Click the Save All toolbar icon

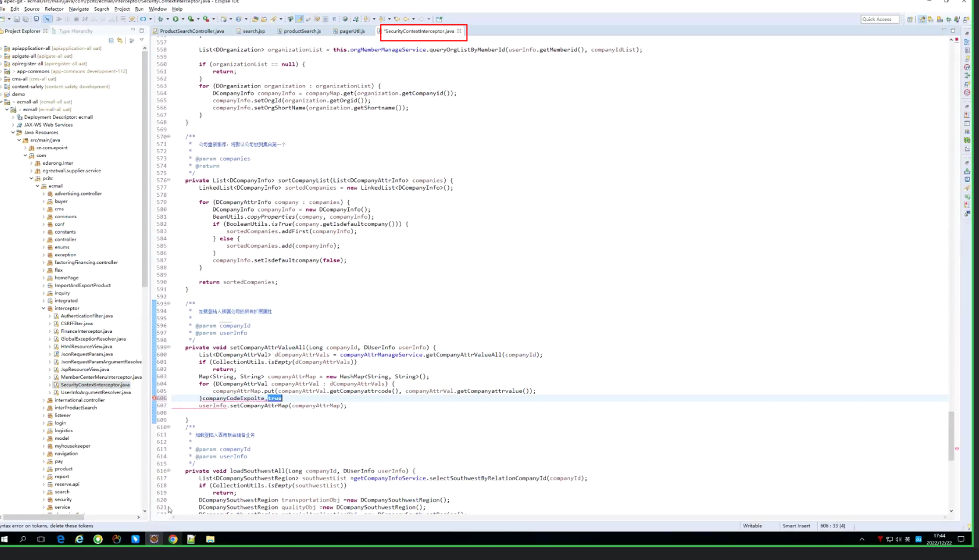click(26, 19)
